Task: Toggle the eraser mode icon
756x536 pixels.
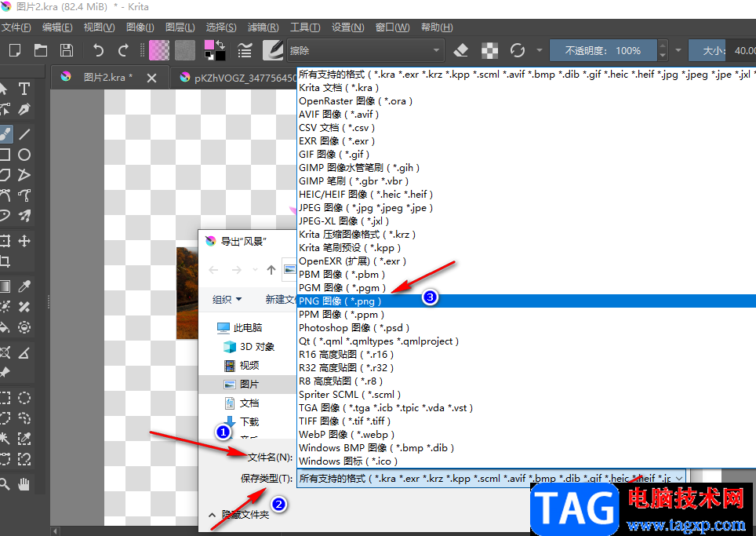Action: (x=461, y=50)
